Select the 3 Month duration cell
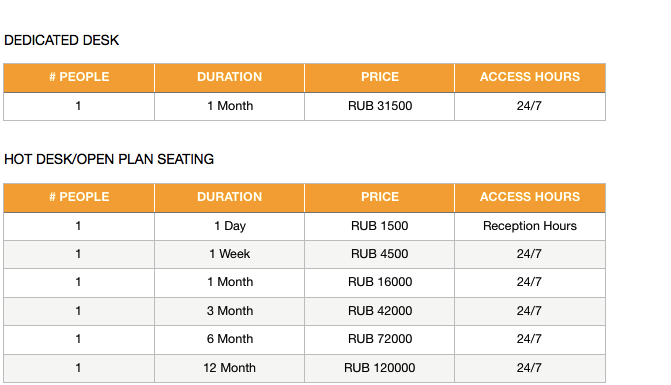Image resolution: width=671 pixels, height=385 pixels. [229, 311]
